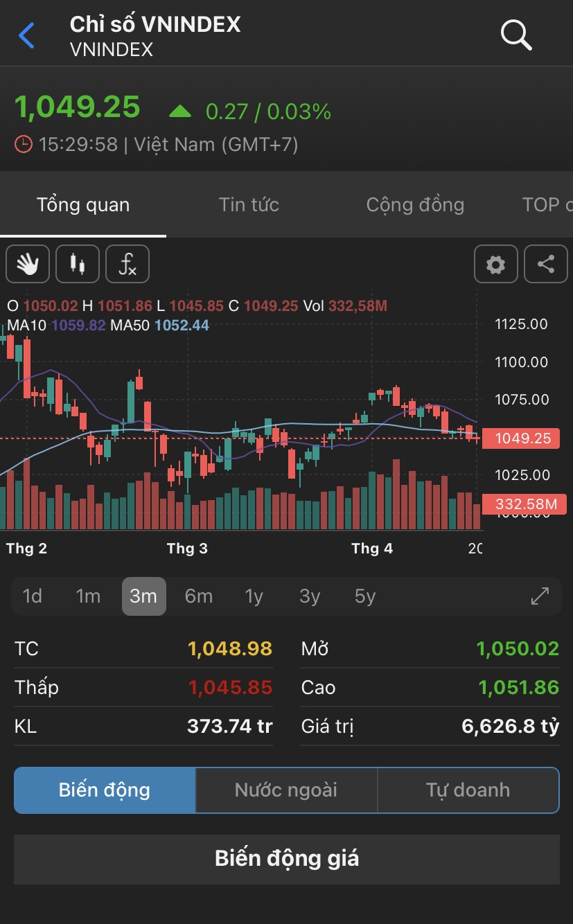Screen dimensions: 573x924
Task: Expand chart to fullscreen
Action: (x=540, y=596)
